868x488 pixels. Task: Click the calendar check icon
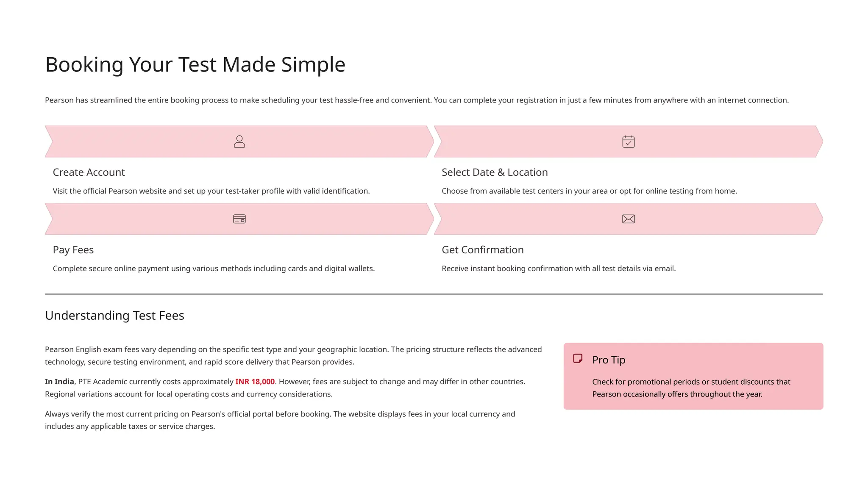point(628,141)
